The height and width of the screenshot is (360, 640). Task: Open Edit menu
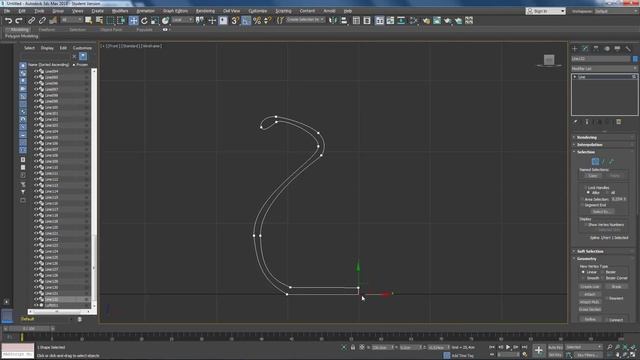click(22, 11)
